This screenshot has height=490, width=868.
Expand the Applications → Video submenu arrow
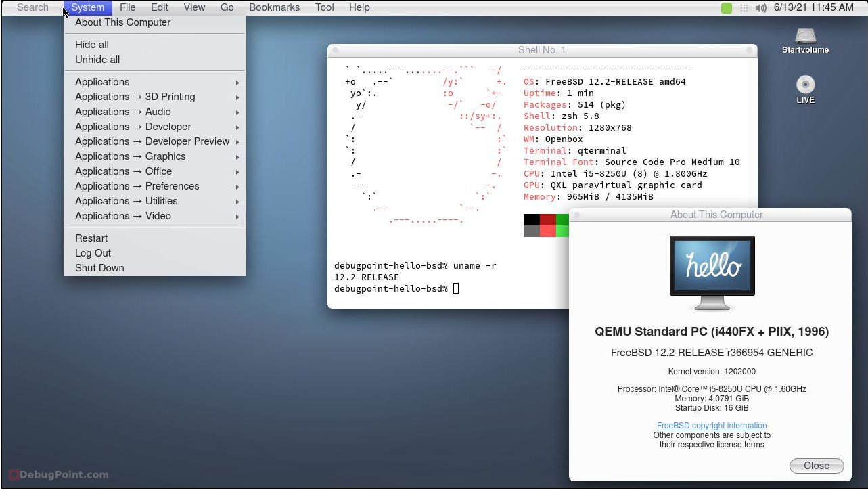(237, 217)
